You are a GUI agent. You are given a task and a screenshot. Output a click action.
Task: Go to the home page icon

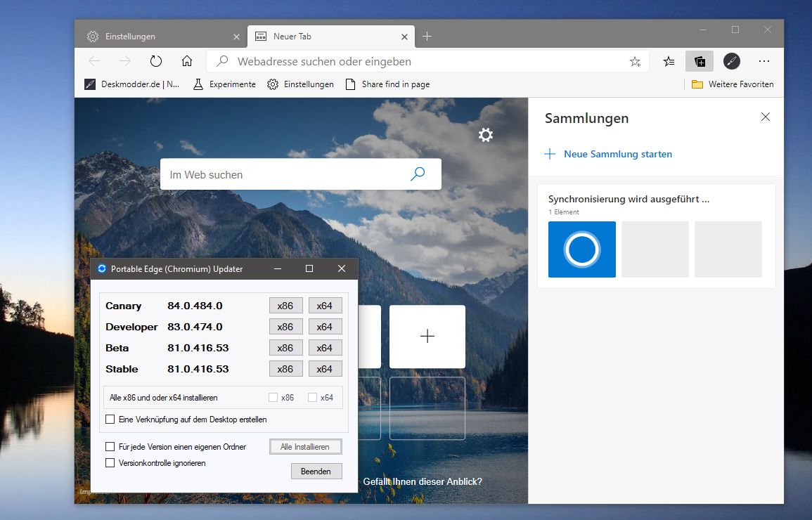187,61
